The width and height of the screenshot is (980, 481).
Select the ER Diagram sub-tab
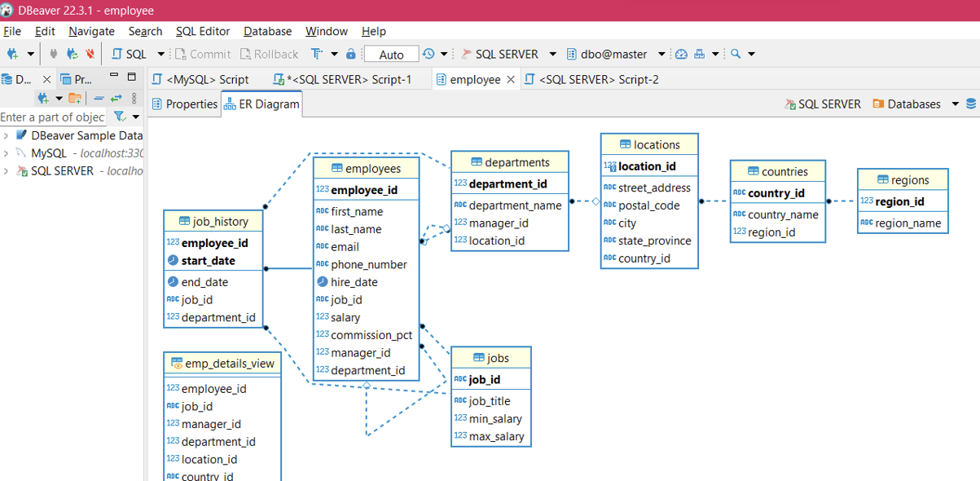(261, 104)
